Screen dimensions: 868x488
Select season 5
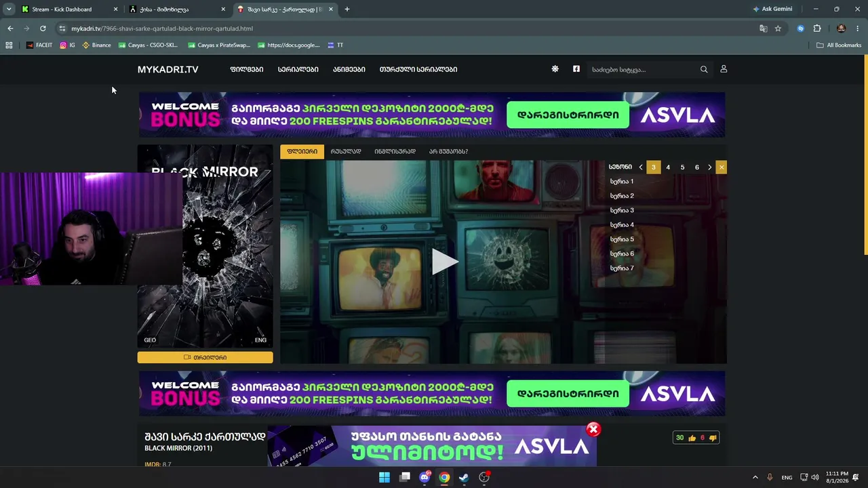coord(682,167)
